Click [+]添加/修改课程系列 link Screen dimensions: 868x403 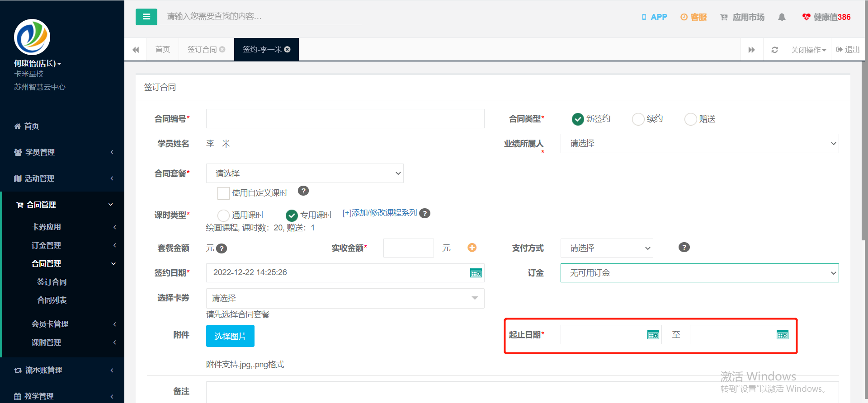pyautogui.click(x=380, y=213)
